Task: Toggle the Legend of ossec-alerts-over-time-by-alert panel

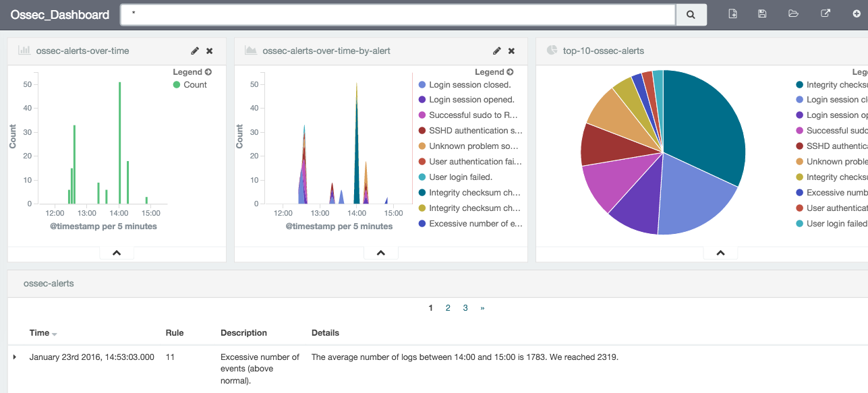Action: pos(494,72)
